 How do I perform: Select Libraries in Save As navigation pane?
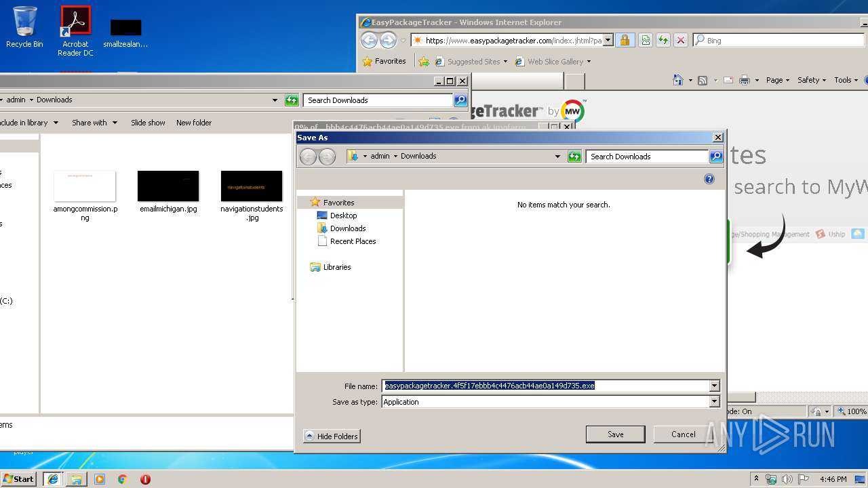pyautogui.click(x=337, y=267)
